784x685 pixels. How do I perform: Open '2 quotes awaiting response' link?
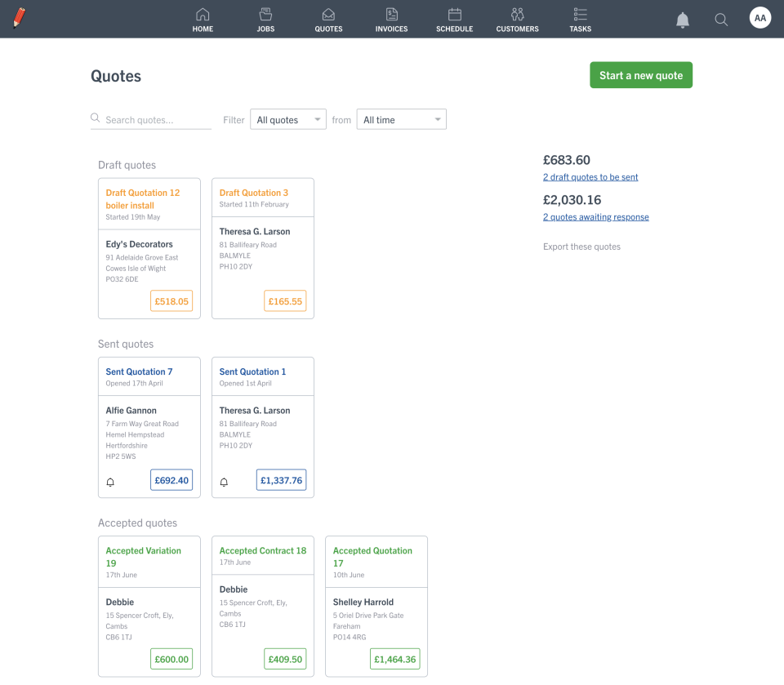coord(595,217)
